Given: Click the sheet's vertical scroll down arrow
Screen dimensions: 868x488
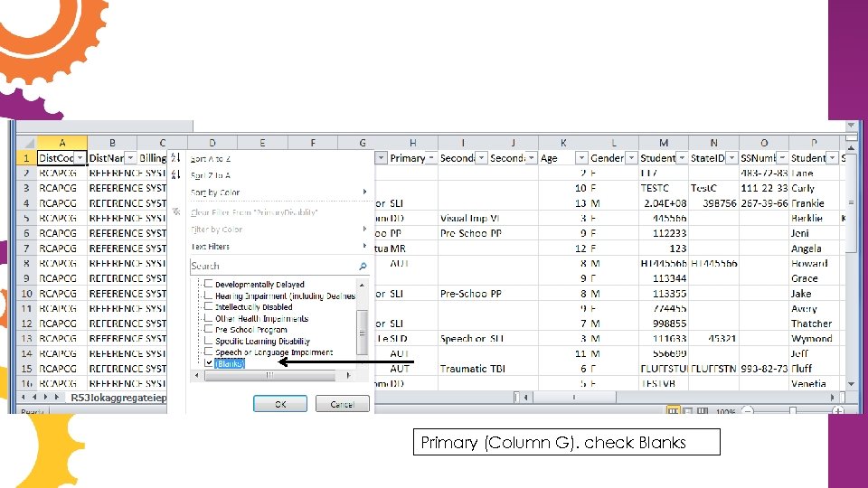Looking at the screenshot, I should pyautogui.click(x=852, y=383).
